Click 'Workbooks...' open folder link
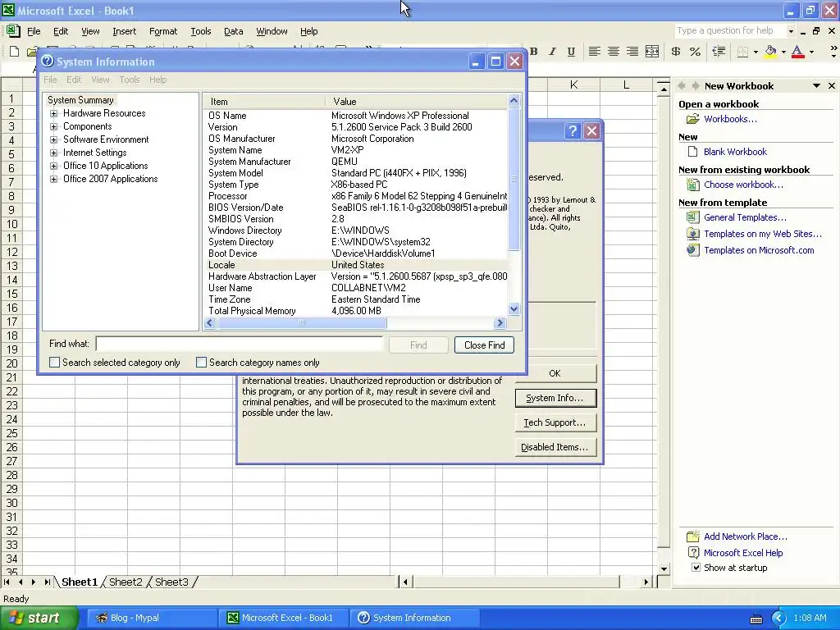 click(x=730, y=119)
